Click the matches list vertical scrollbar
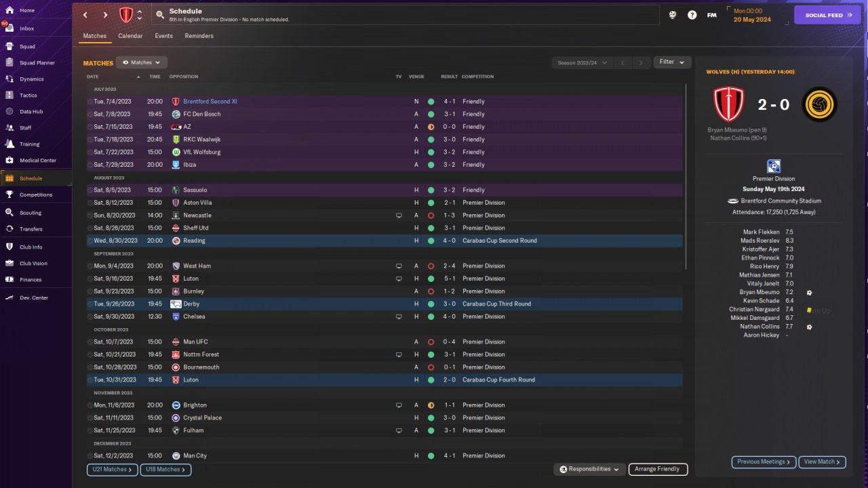Viewport: 868px width, 488px height. [x=687, y=176]
